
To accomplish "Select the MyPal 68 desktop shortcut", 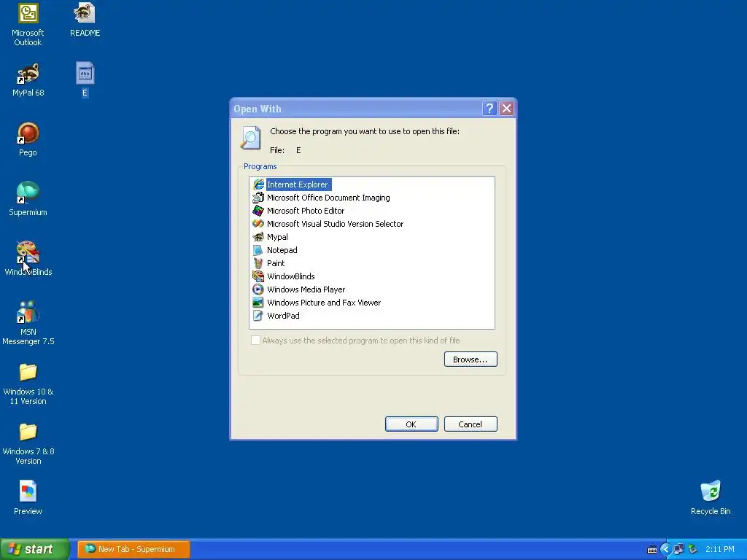I will [28, 80].
